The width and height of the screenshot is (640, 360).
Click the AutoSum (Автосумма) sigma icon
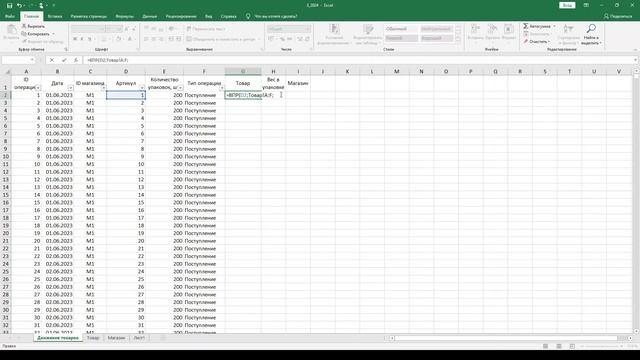coord(526,26)
